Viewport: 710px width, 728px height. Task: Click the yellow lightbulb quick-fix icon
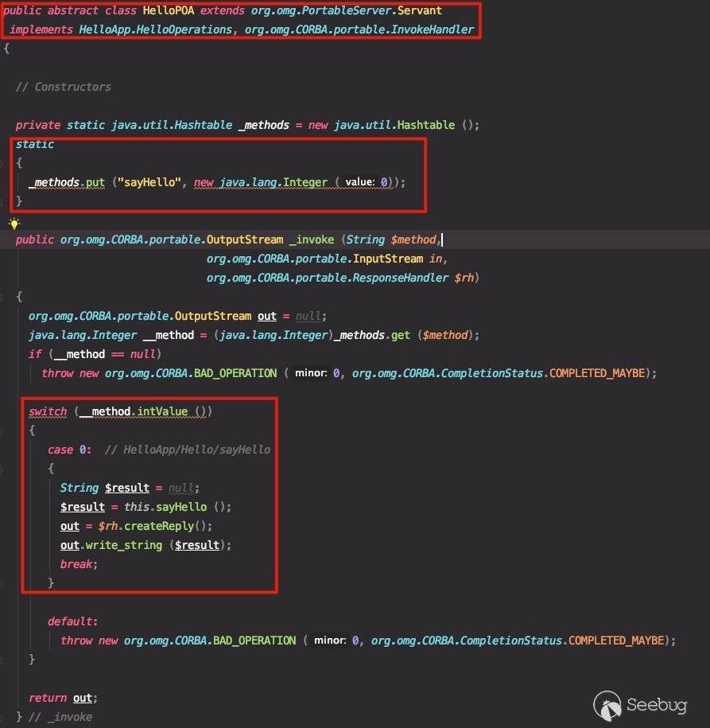tap(14, 224)
